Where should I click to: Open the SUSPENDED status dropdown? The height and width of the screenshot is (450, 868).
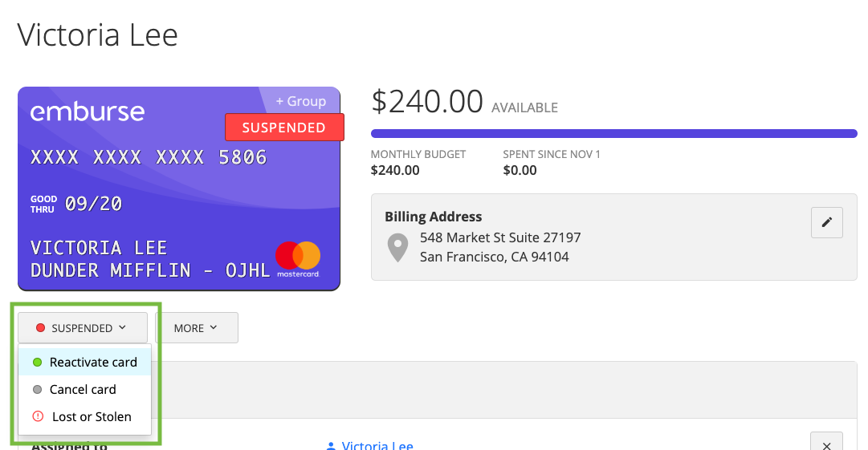83,328
